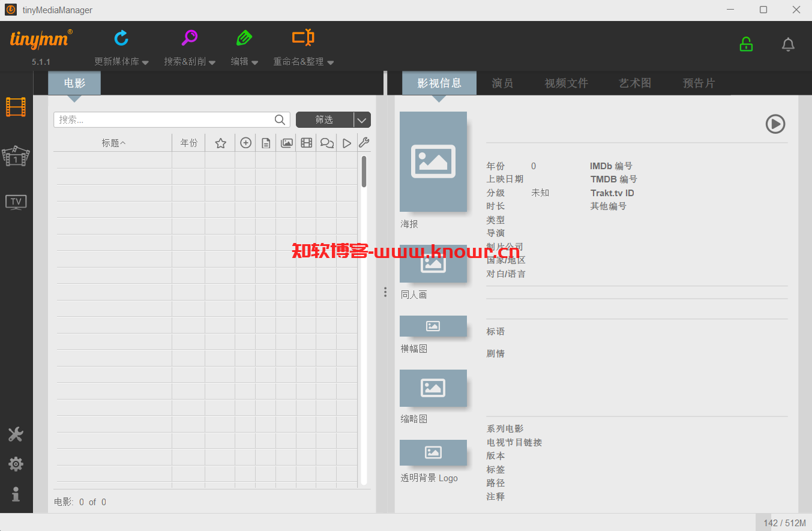The height and width of the screenshot is (531, 812).
Task: Sort by the watched play column icon
Action: 347,143
